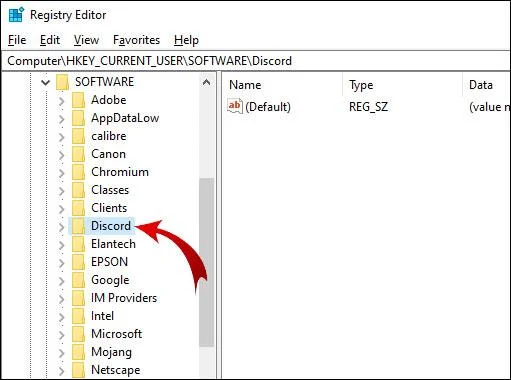Image resolution: width=511 pixels, height=380 pixels.
Task: Expand the EPSON key
Action: (x=61, y=263)
